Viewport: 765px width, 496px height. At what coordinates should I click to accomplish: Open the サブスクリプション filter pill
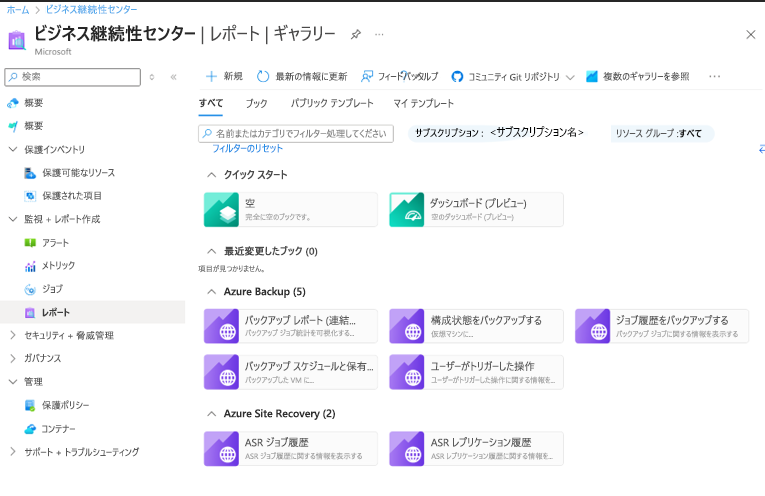pos(499,133)
